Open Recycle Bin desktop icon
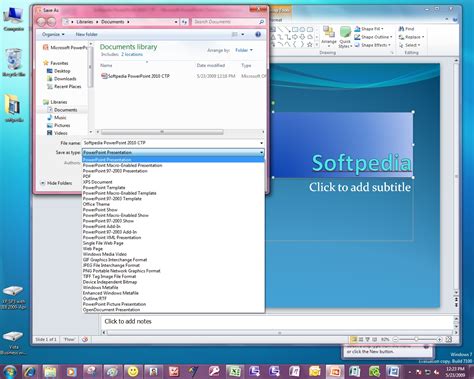474x379 pixels. (x=14, y=62)
